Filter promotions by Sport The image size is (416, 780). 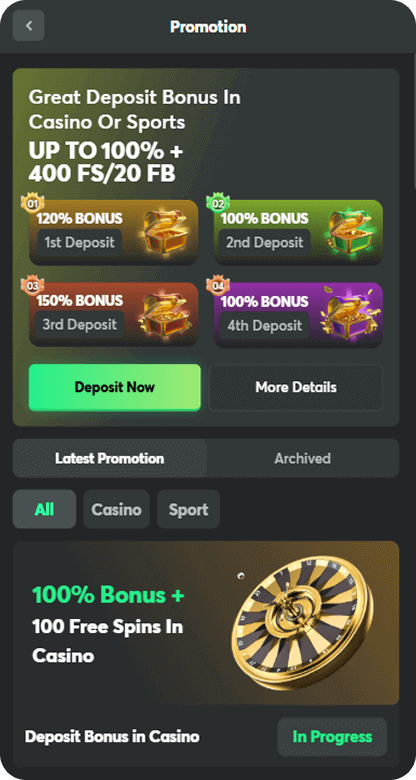tap(188, 509)
